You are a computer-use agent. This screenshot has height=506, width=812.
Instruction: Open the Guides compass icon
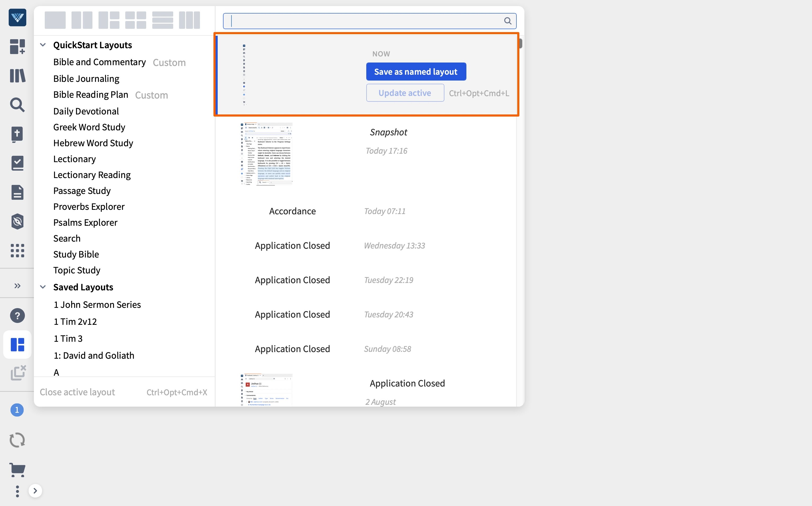[17, 221]
